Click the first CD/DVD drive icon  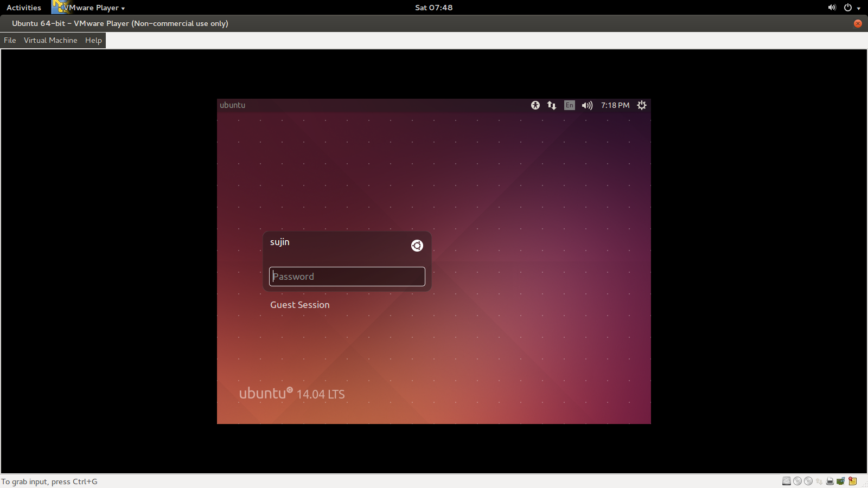tap(797, 481)
